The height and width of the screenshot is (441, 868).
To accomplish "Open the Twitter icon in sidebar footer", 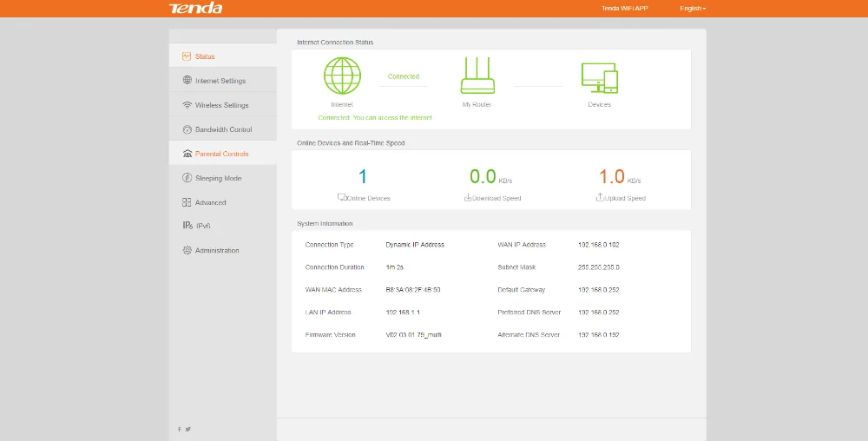I will (x=188, y=429).
